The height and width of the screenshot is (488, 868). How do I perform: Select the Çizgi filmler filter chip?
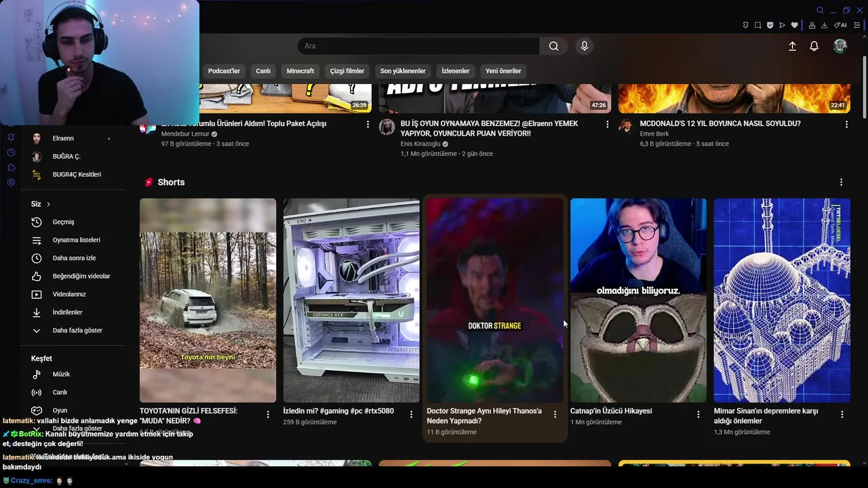point(347,71)
